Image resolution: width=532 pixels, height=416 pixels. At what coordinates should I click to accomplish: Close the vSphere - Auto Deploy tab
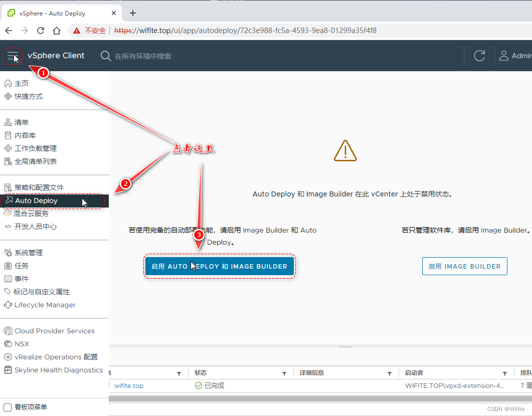click(x=114, y=13)
